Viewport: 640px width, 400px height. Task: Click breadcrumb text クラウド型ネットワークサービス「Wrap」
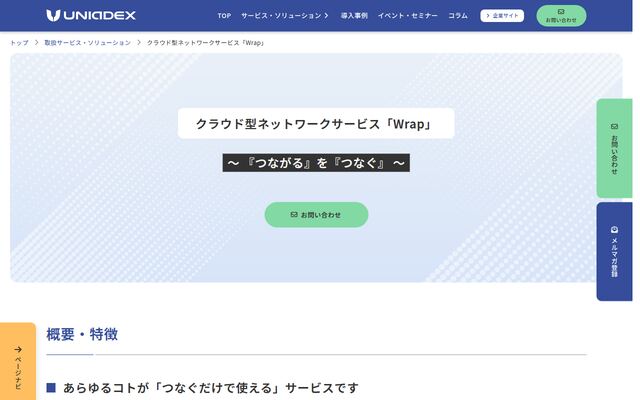point(206,42)
